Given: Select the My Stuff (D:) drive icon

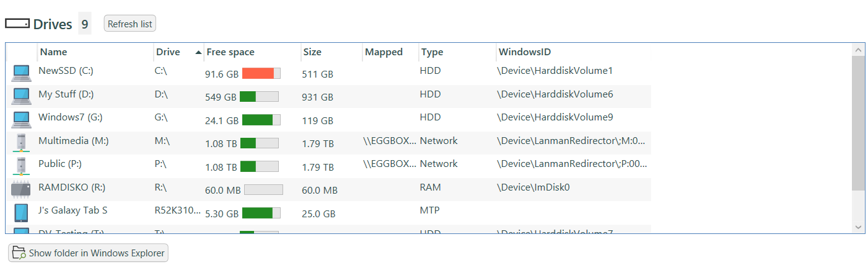Looking at the screenshot, I should coord(21,96).
